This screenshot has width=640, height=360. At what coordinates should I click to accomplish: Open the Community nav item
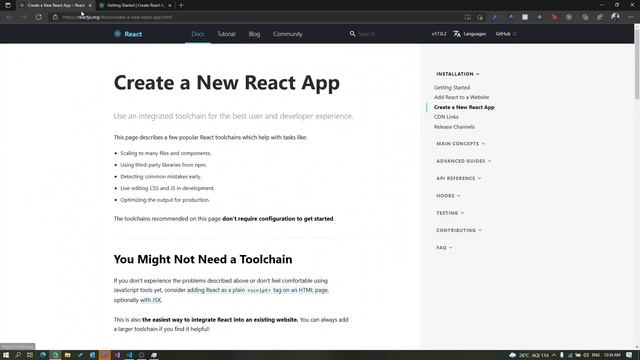coord(288,34)
